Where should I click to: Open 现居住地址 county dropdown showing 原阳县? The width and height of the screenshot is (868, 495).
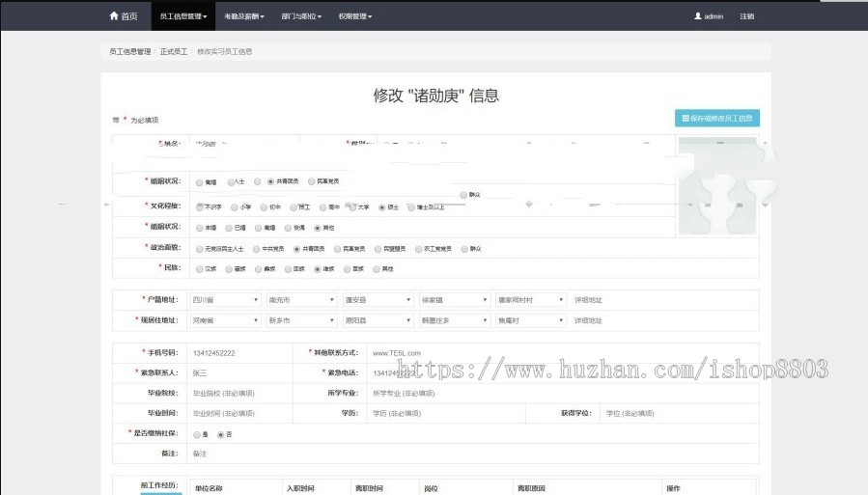point(378,320)
